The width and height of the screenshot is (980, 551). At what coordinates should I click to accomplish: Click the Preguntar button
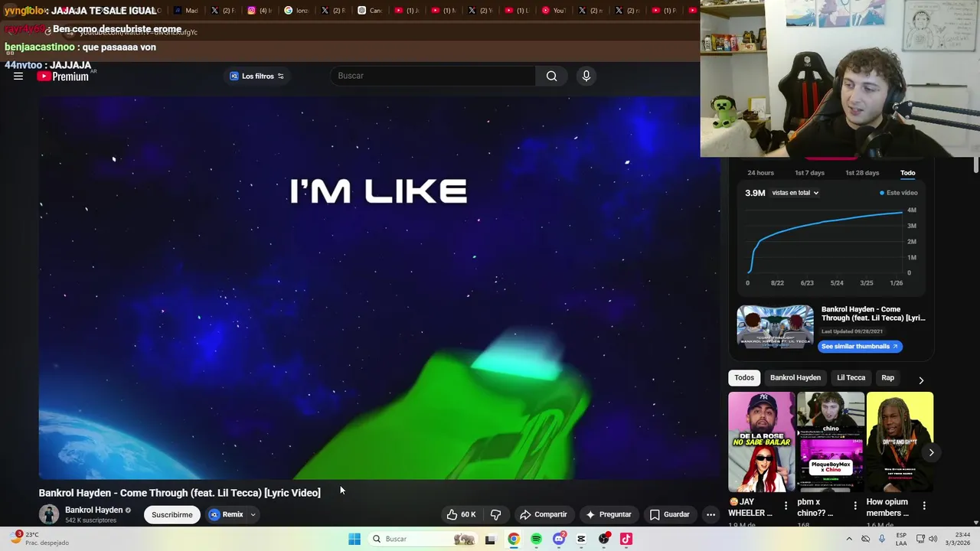point(609,514)
